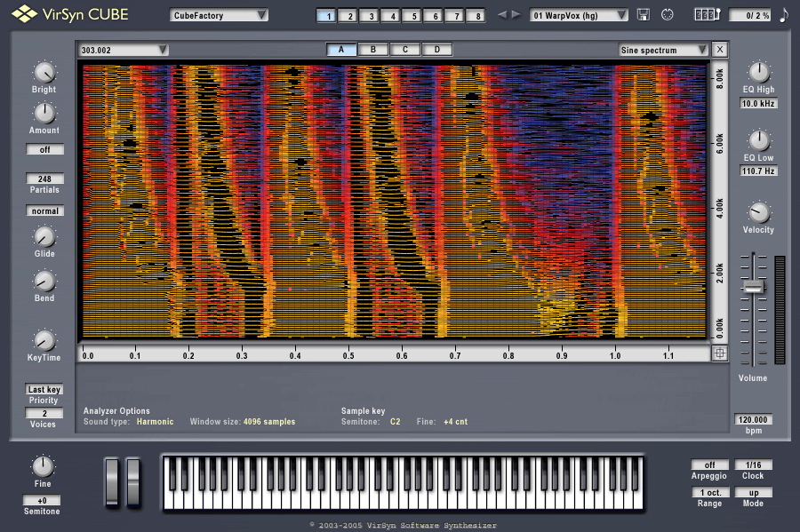Click the musical note icon
The width and height of the screenshot is (800, 532).
pos(784,15)
